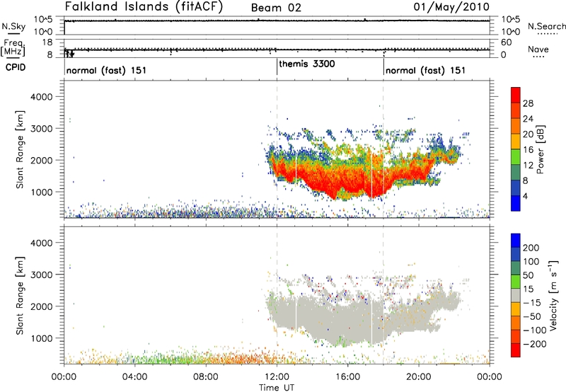Click the '20:00' time axis tick label
Screen dimensions: 566x392
point(418,377)
